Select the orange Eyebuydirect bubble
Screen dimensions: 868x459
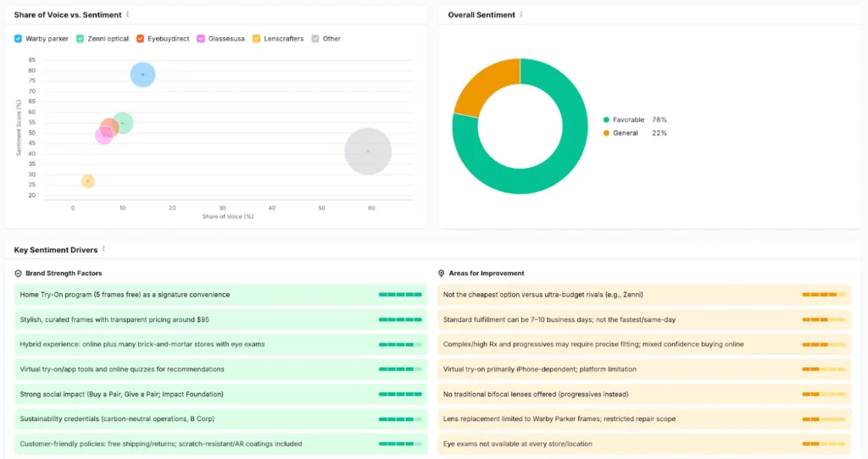(109, 128)
